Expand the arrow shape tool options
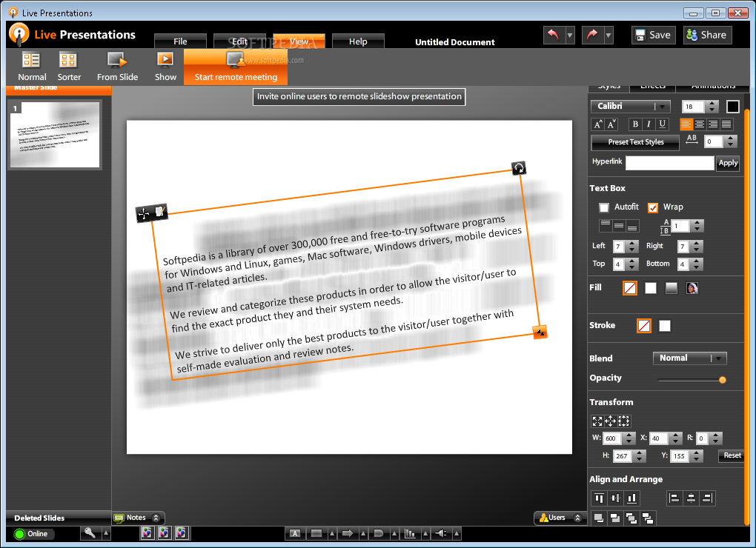The height and width of the screenshot is (548, 756). (x=363, y=533)
